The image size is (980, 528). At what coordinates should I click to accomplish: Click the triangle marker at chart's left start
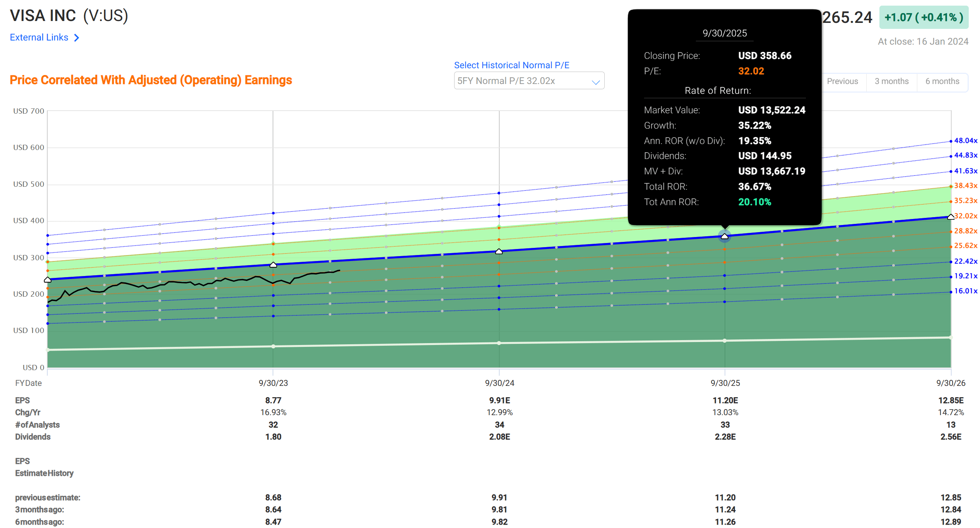tap(48, 280)
